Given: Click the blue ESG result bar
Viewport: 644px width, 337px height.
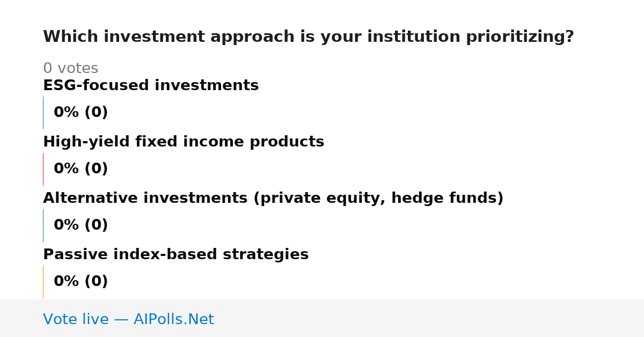Looking at the screenshot, I should point(43,113).
